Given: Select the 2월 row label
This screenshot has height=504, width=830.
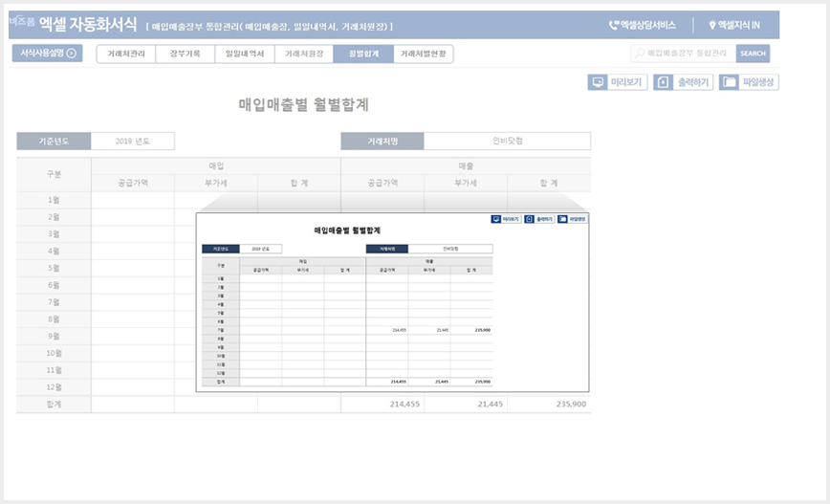Looking at the screenshot, I should coord(54,217).
